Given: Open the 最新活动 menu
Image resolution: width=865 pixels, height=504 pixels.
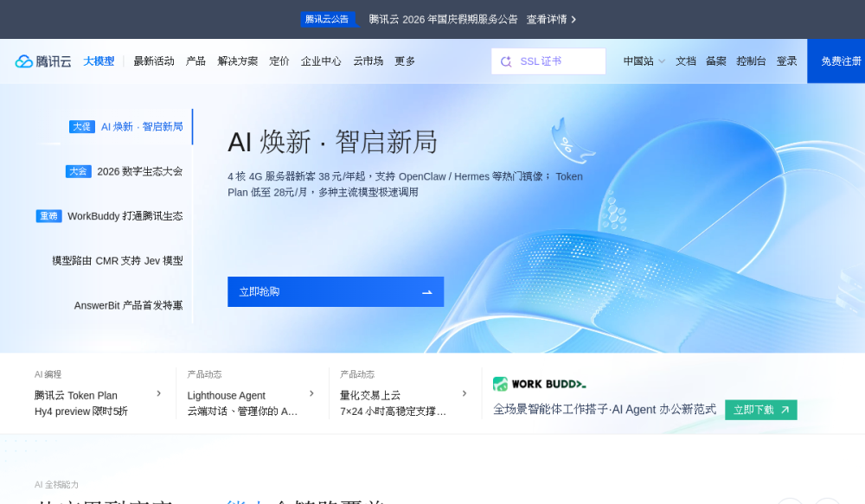Looking at the screenshot, I should point(154,61).
